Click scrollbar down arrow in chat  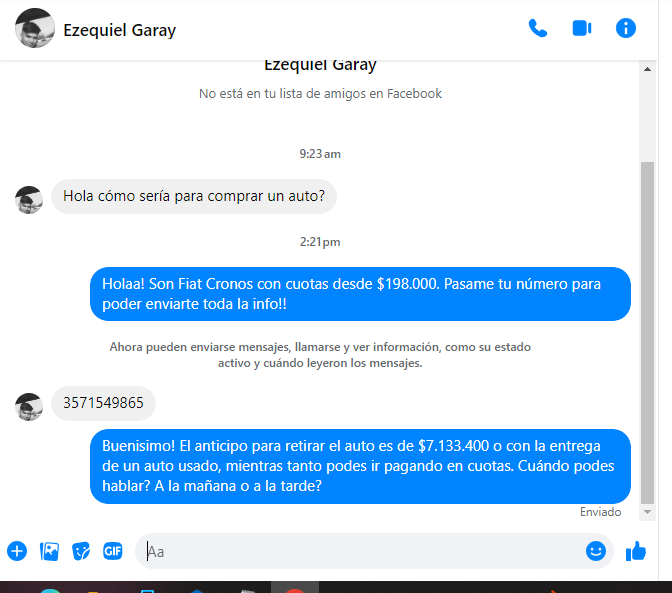click(x=648, y=512)
